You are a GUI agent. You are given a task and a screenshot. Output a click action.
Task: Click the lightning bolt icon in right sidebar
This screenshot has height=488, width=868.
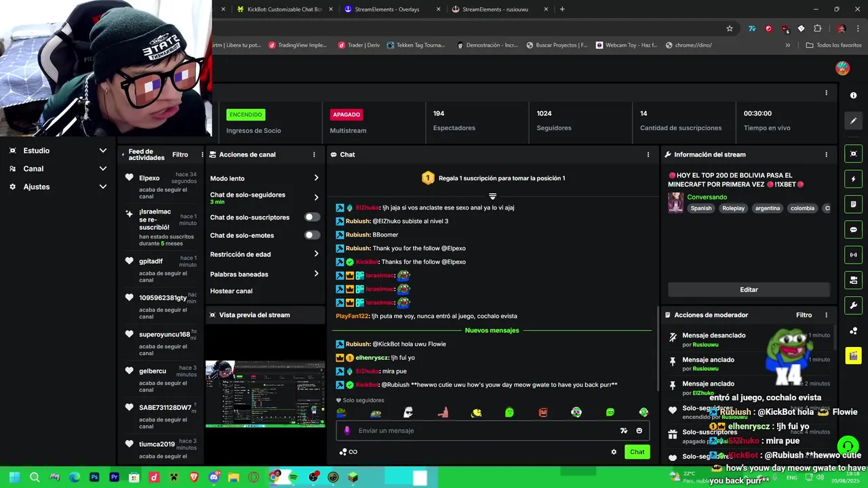854,179
